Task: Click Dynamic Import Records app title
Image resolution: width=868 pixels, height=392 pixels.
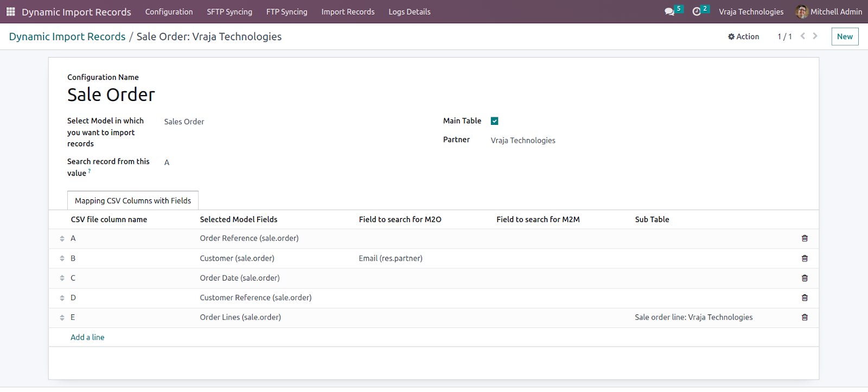Action: click(x=76, y=12)
